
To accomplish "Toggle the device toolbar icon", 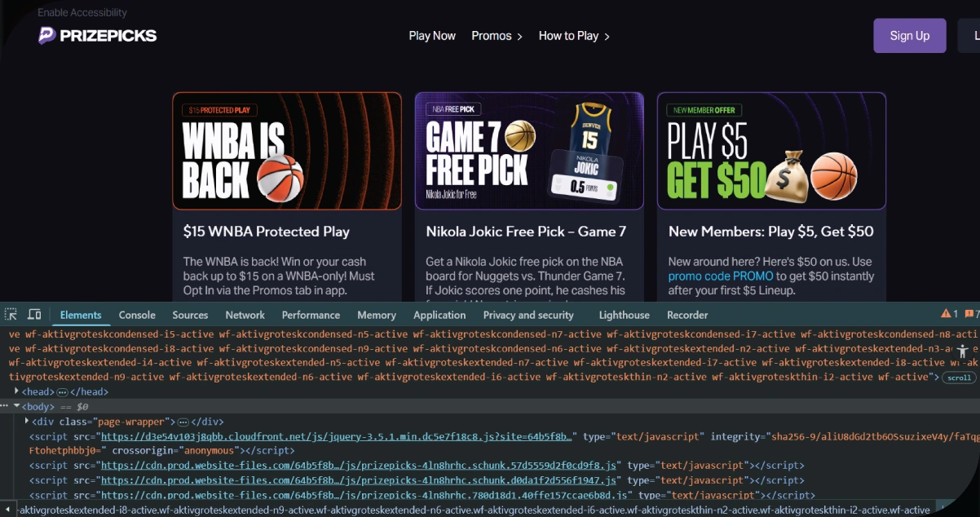I will coord(33,314).
